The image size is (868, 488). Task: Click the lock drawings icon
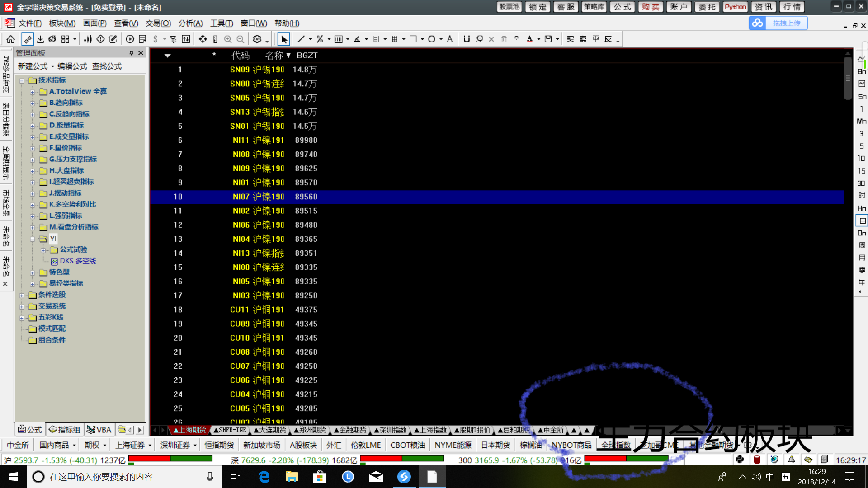click(x=516, y=39)
